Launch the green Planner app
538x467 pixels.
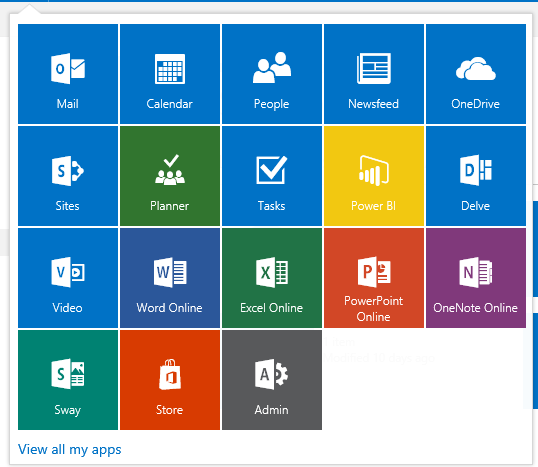tap(170, 176)
